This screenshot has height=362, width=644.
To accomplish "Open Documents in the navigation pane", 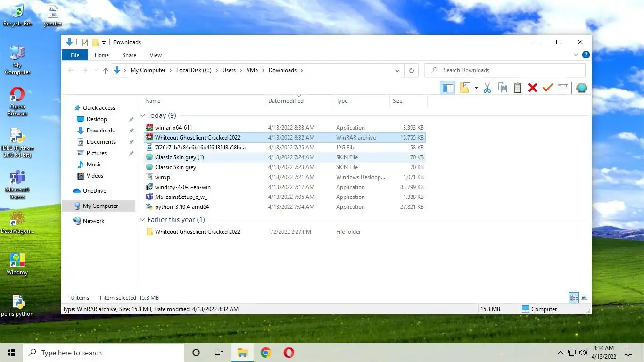I will pos(101,142).
